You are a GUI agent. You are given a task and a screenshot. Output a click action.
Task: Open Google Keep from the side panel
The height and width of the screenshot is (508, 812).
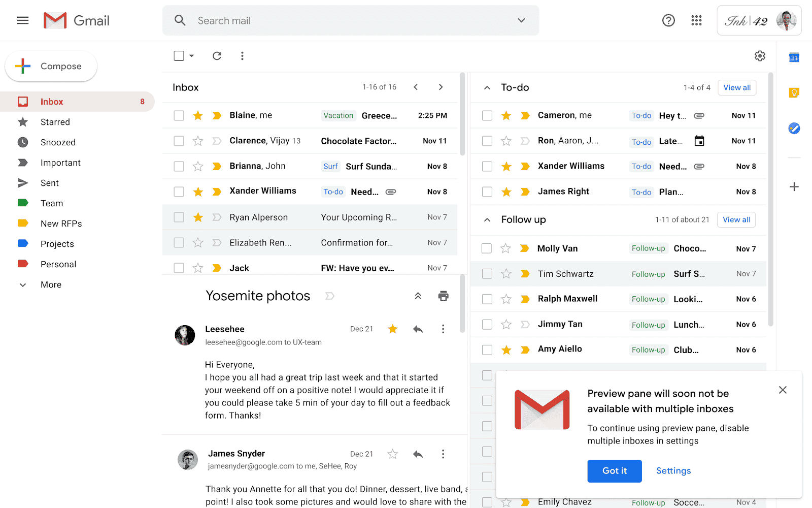click(794, 92)
